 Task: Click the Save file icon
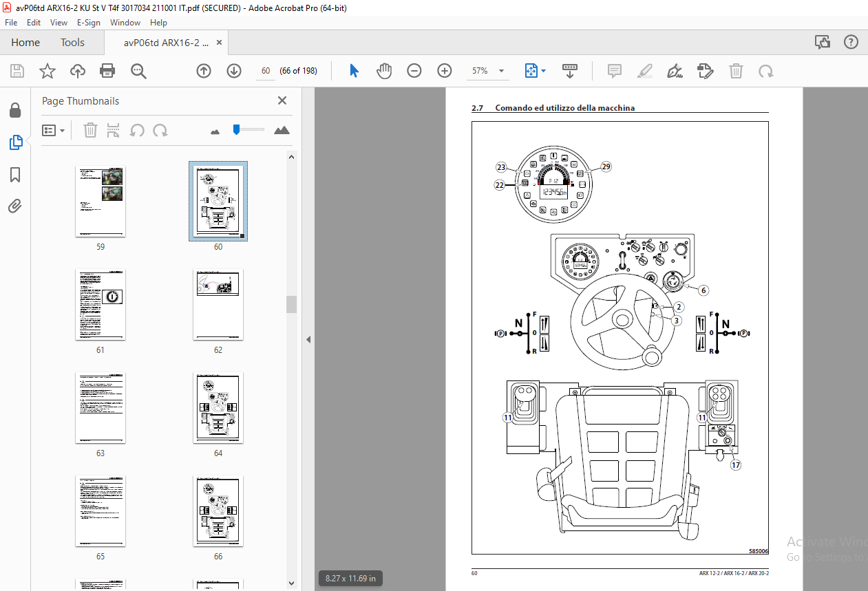(17, 71)
